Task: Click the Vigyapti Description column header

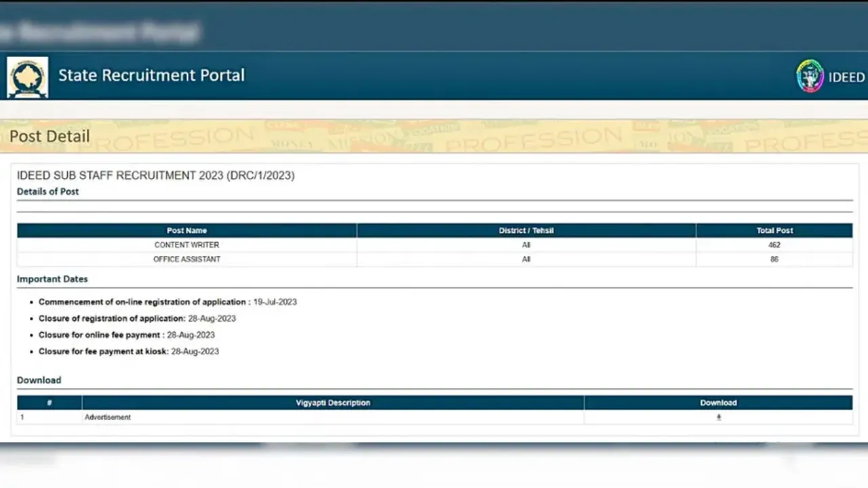Action: click(333, 403)
